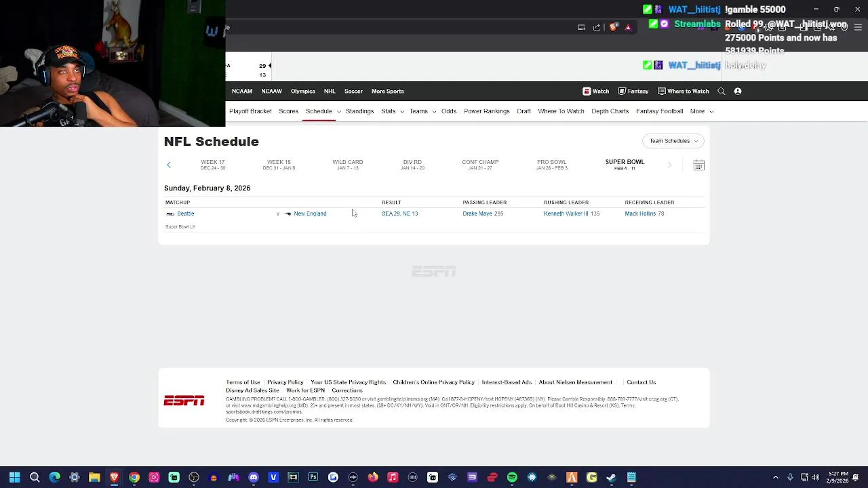Image resolution: width=868 pixels, height=488 pixels.
Task: Click the screen cast icon in address bar
Action: (x=581, y=27)
